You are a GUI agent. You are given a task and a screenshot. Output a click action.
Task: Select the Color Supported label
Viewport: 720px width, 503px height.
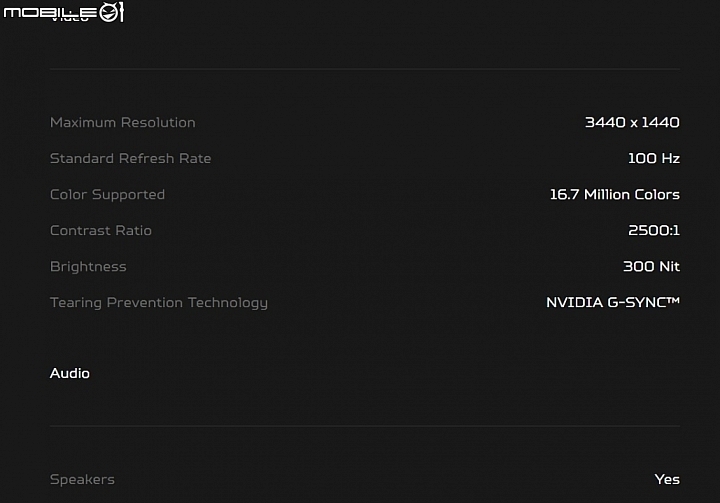107,195
